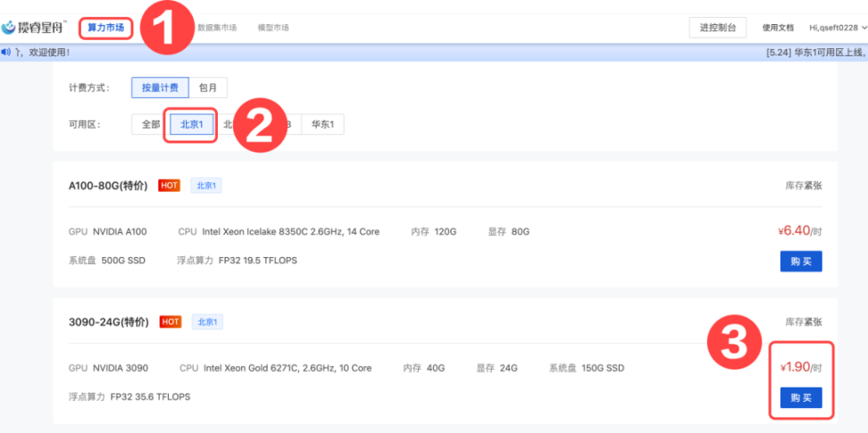Click 购买 for the 3090-24G instance
The width and height of the screenshot is (868, 433).
click(x=800, y=397)
